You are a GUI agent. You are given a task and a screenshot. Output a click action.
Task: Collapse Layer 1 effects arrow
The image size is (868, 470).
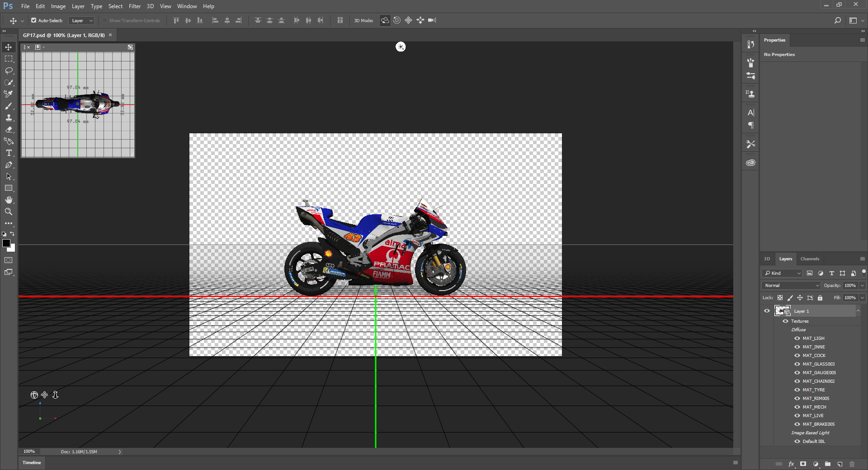858,311
